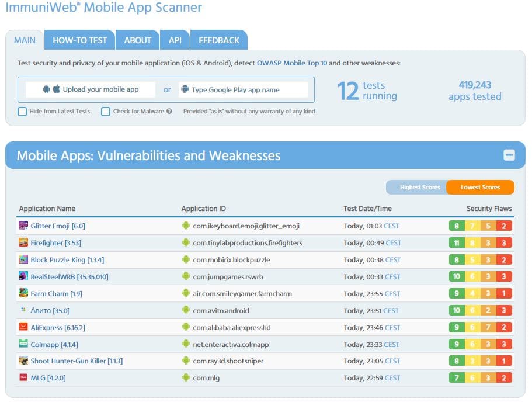Open the AliExpress app icon
The width and height of the screenshot is (532, 402).
[x=23, y=327]
